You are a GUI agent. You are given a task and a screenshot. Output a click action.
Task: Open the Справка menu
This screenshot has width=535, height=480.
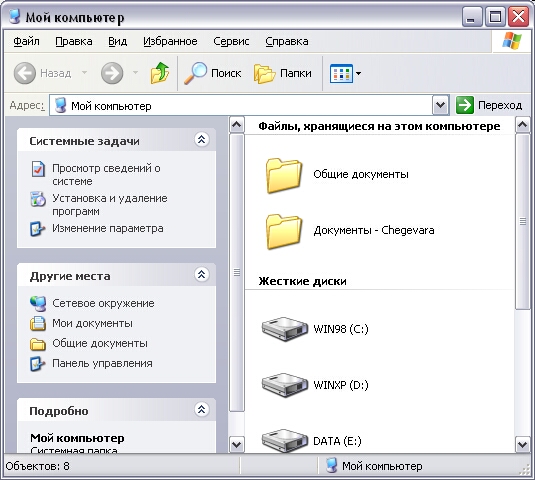(x=287, y=41)
